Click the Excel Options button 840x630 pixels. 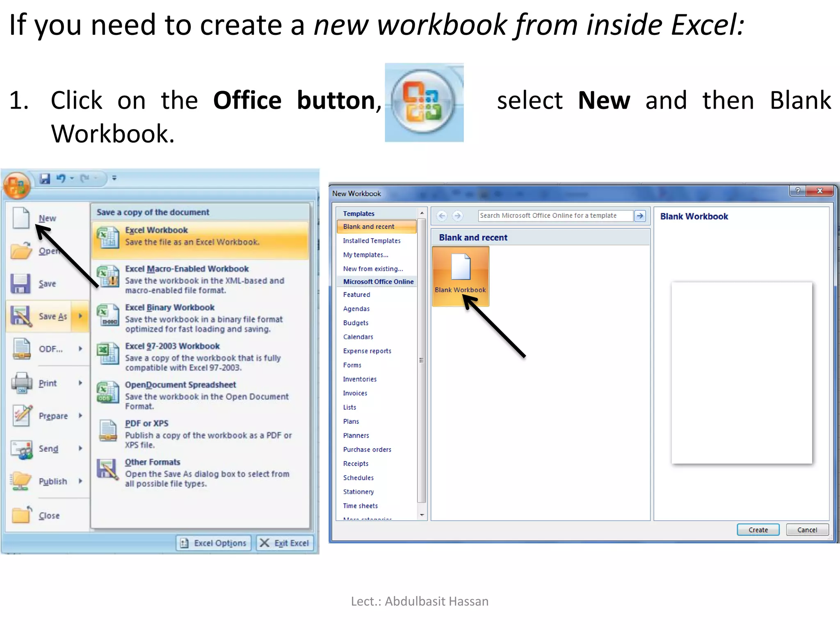click(214, 543)
